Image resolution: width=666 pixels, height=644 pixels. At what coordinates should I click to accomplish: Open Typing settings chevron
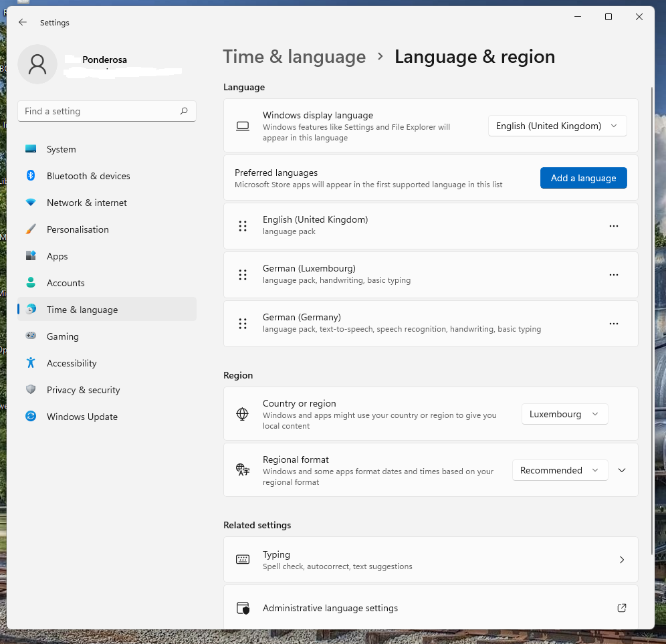(621, 560)
